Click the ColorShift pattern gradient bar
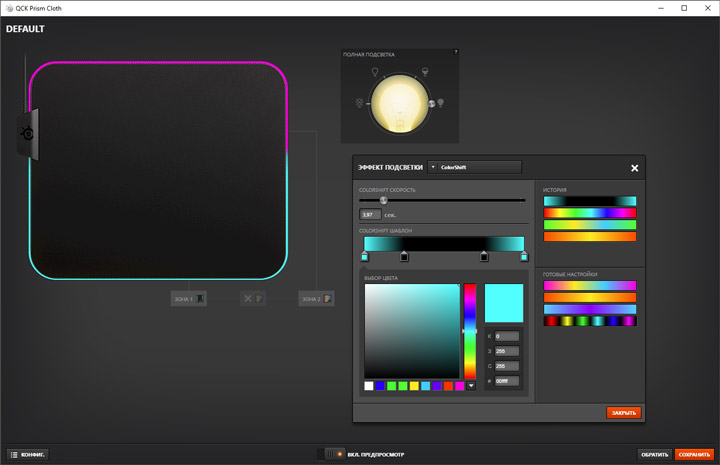This screenshot has height=465, width=720. [x=444, y=244]
